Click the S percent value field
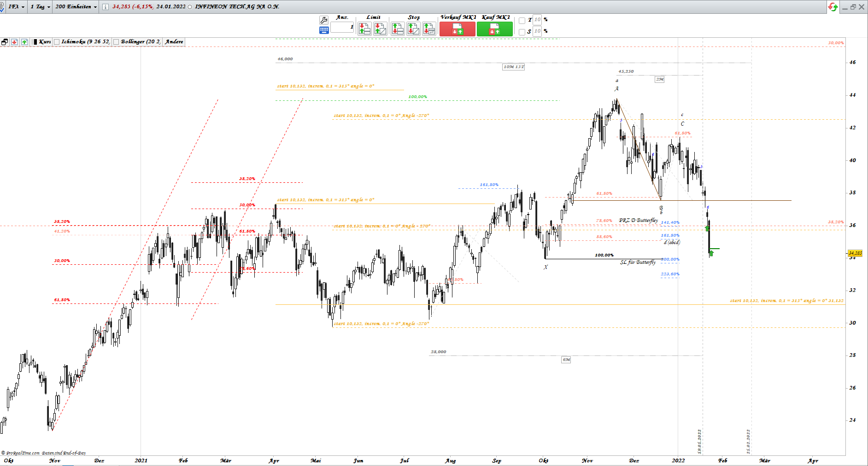This screenshot has width=868, height=466. (537, 31)
